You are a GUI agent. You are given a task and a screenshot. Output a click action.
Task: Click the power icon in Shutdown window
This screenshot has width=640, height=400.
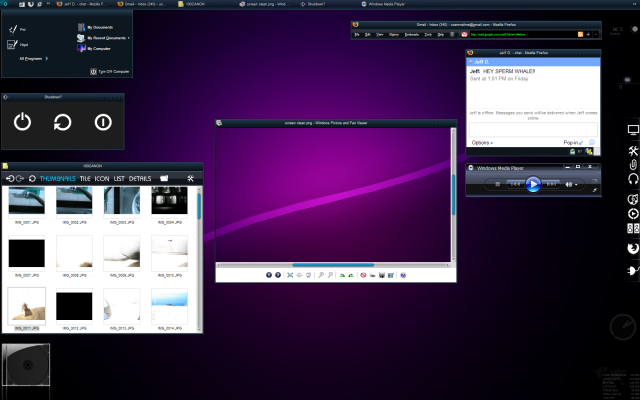(x=22, y=122)
